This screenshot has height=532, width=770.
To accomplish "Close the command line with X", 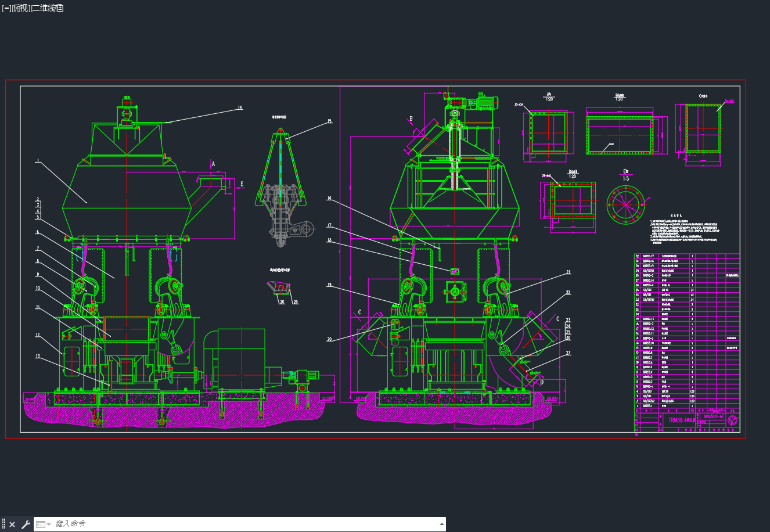I will [x=12, y=524].
